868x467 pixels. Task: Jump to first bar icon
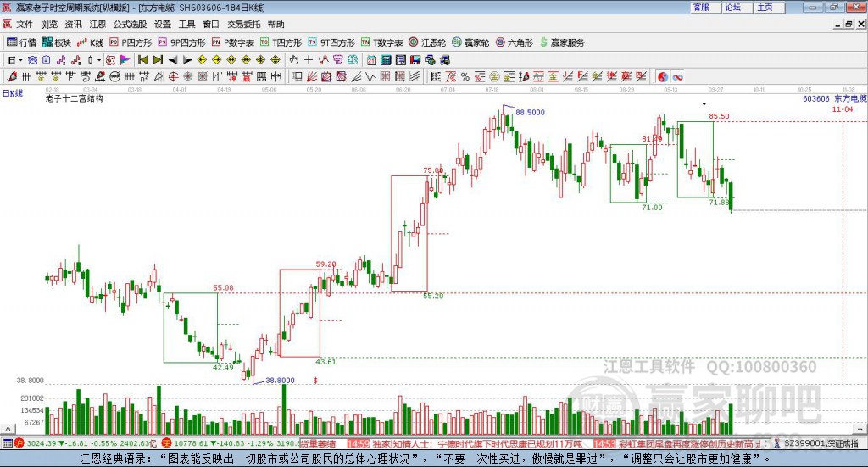[142, 60]
